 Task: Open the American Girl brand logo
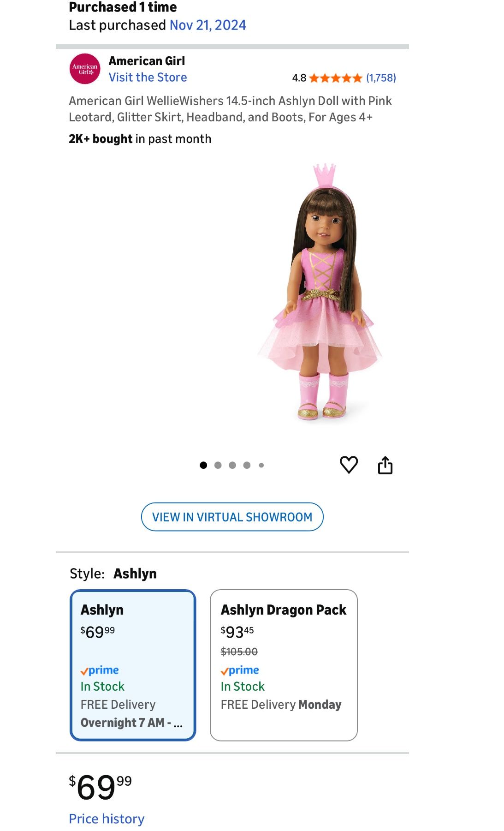click(x=85, y=69)
